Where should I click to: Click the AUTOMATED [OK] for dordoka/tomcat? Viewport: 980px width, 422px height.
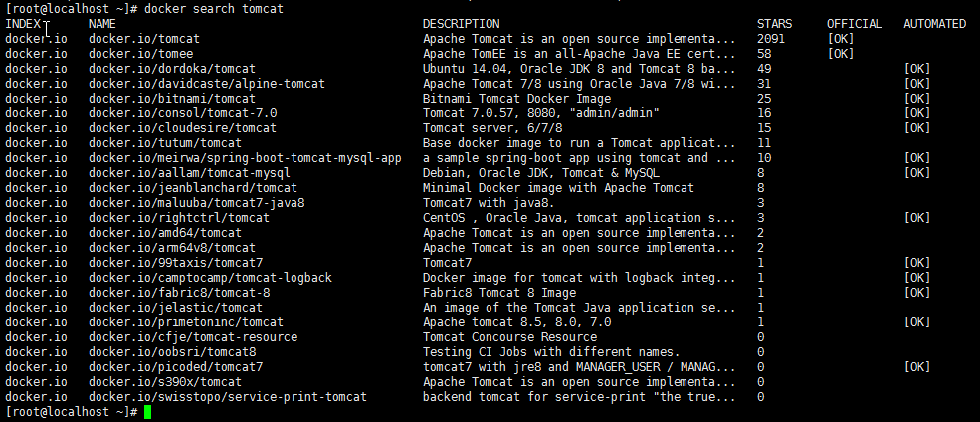coord(917,68)
